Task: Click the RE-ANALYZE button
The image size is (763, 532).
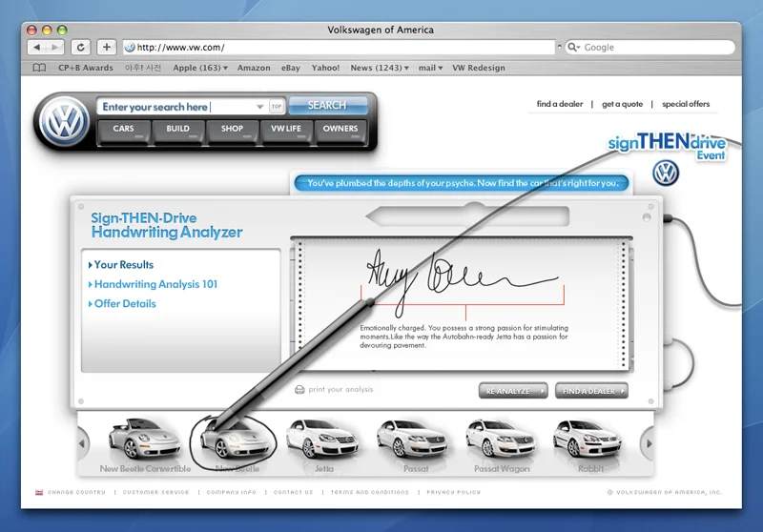Action: pyautogui.click(x=513, y=391)
